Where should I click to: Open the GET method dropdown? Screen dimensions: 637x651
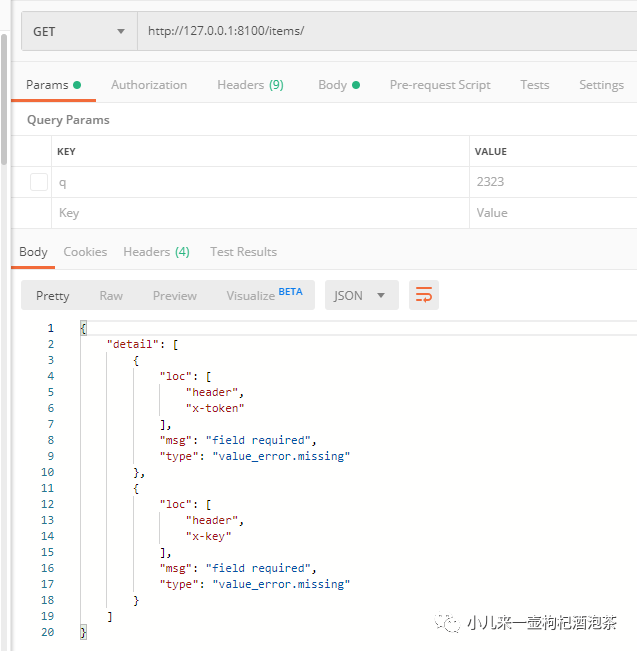point(79,31)
